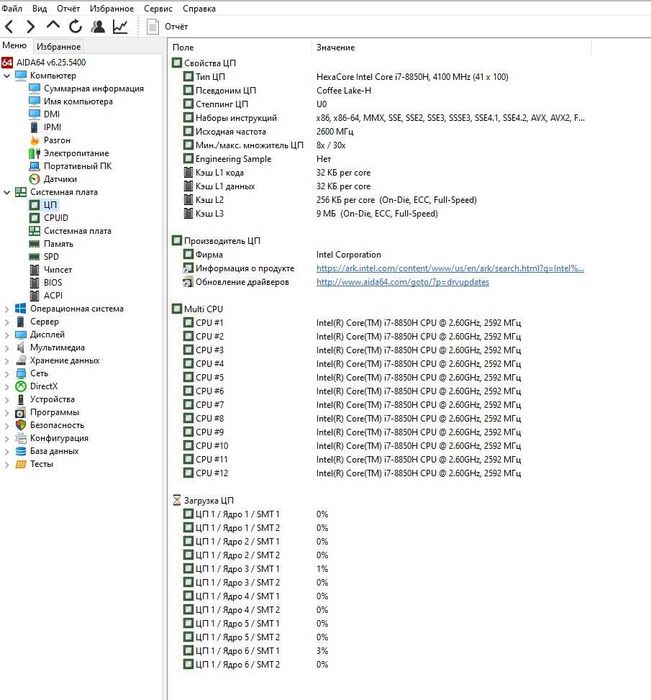Open the CPUID tree entry
The width and height of the screenshot is (651, 700).
[56, 218]
